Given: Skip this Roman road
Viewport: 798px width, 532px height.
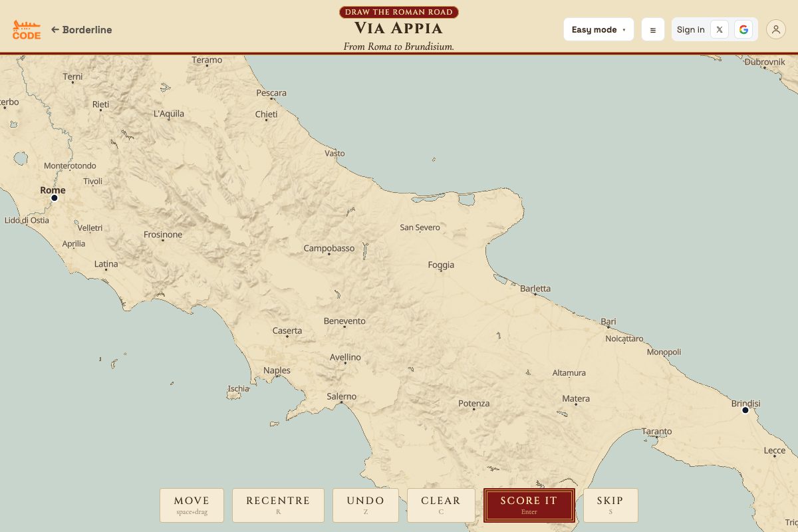Looking at the screenshot, I should click(610, 505).
